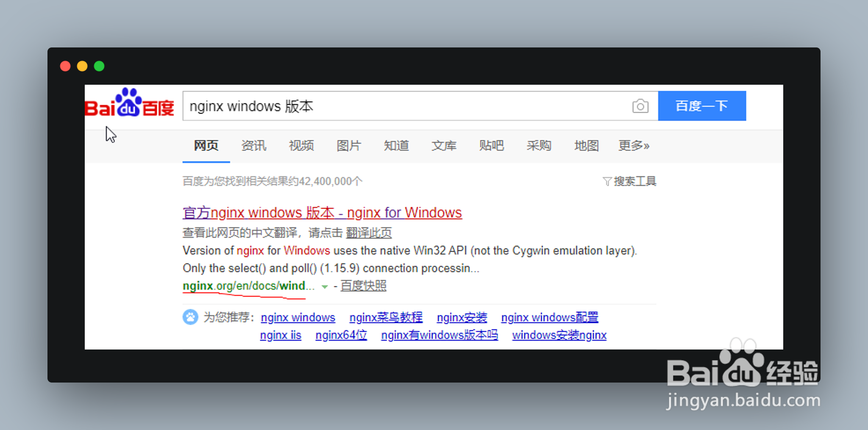Image resolution: width=868 pixels, height=430 pixels.
Task: Go to the 文库 tab
Action: pyautogui.click(x=443, y=146)
